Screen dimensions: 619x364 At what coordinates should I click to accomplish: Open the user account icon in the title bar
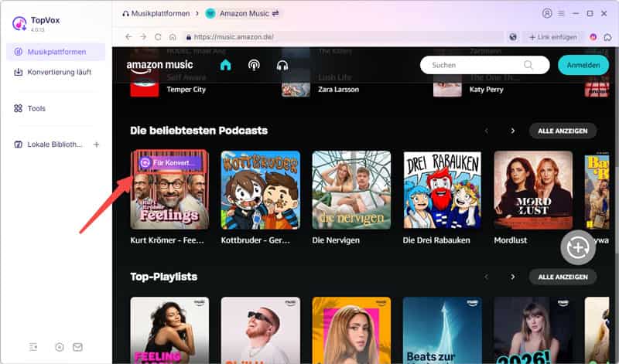coord(547,13)
